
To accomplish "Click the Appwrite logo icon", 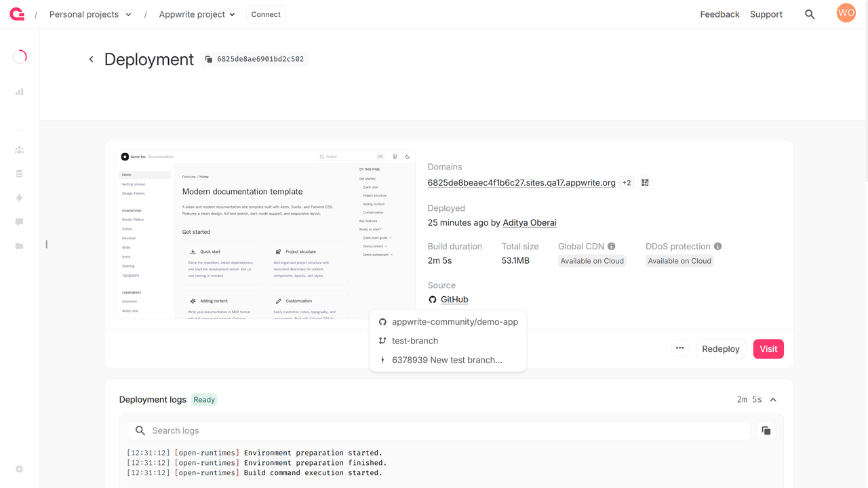I will pyautogui.click(x=17, y=14).
